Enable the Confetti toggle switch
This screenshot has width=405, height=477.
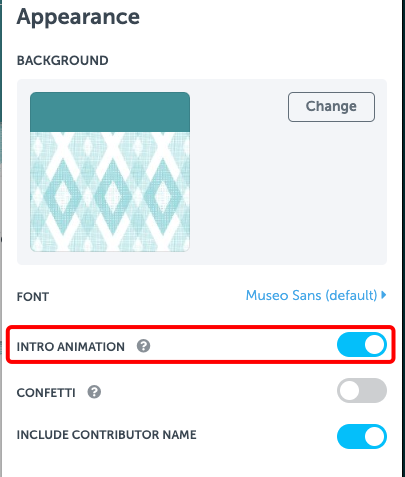[x=362, y=391]
